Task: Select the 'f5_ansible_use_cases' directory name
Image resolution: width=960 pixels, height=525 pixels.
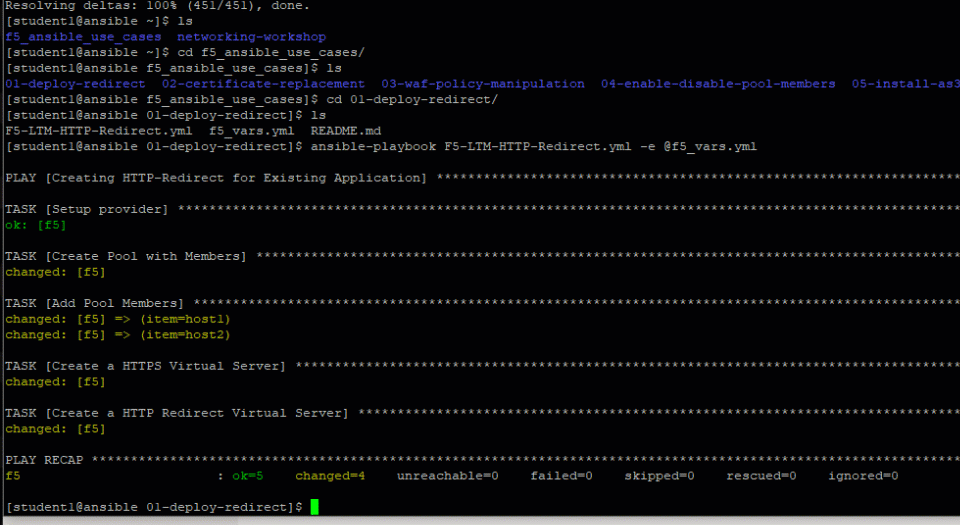Action: click(83, 37)
